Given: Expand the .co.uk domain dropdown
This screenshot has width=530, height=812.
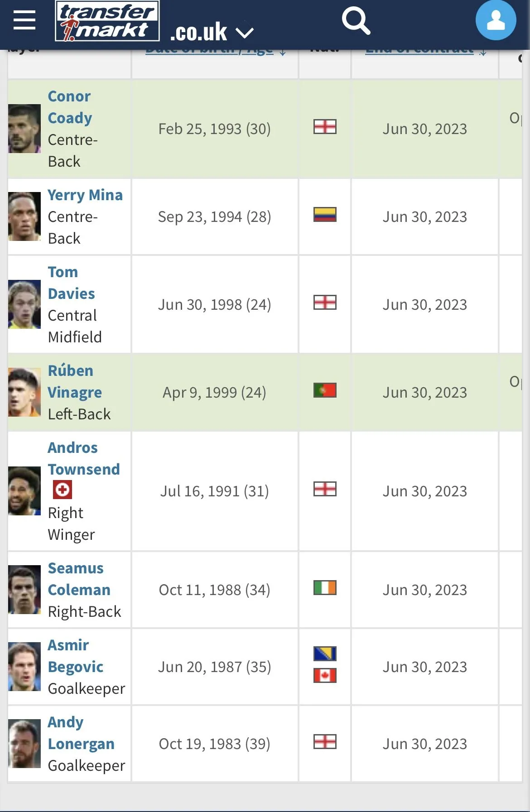Looking at the screenshot, I should tap(245, 33).
